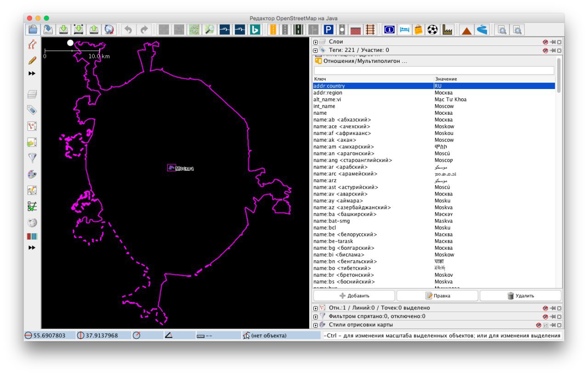588x375 pixels.
Task: Pin the Слои panel with its sticky icon
Action: click(553, 42)
